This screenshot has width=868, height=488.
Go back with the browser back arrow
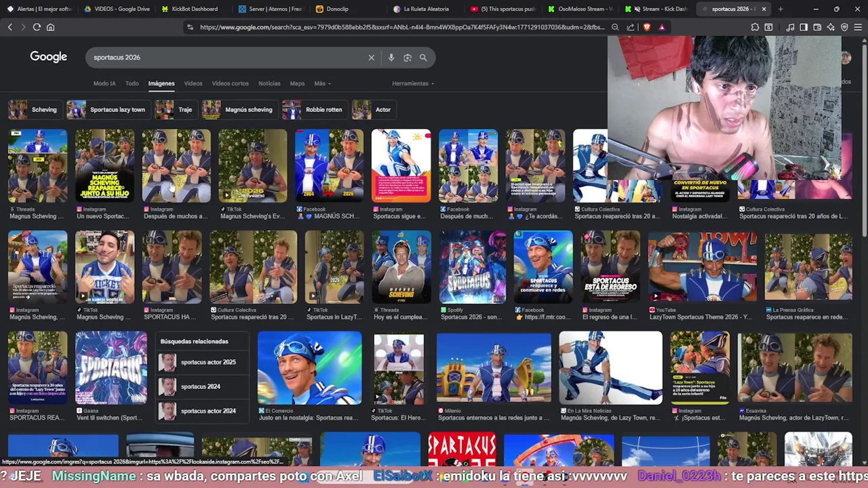click(x=9, y=27)
